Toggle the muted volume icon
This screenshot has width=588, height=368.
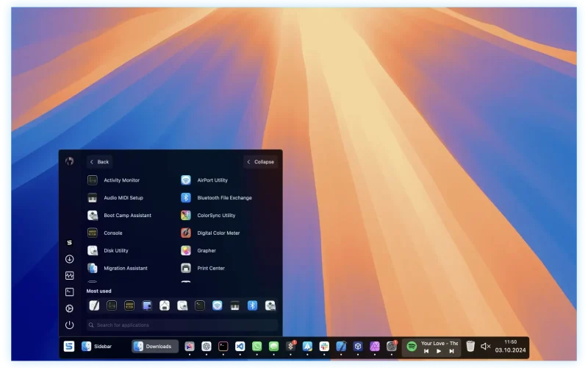(x=486, y=347)
